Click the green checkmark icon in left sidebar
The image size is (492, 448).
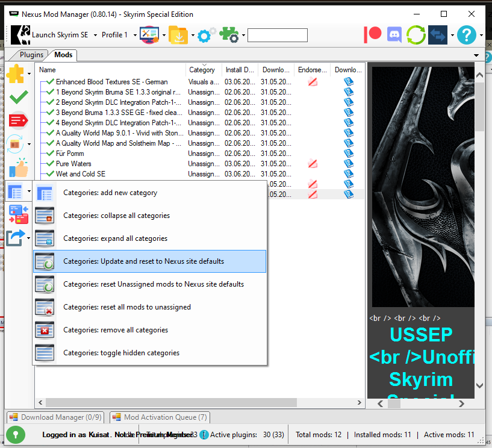pyautogui.click(x=19, y=96)
